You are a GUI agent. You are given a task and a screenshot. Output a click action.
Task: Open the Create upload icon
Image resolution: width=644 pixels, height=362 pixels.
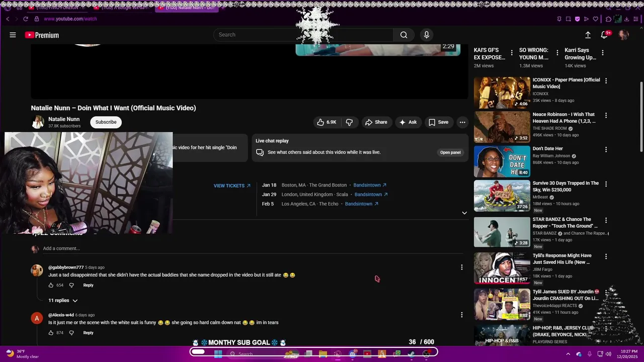pos(588,35)
